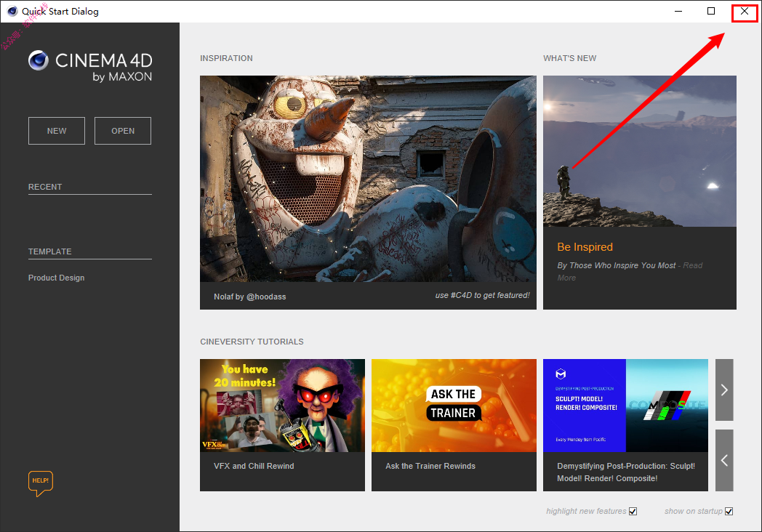
Task: Click the show on startup label
Action: [694, 511]
